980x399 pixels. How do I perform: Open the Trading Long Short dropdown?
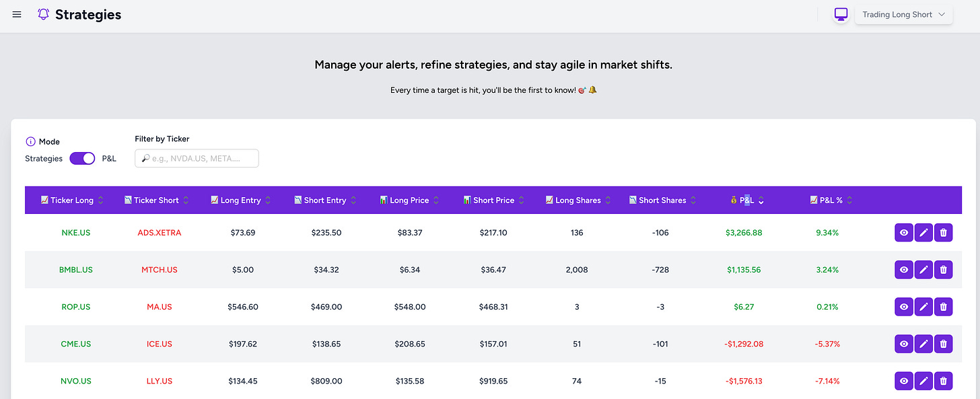tap(903, 14)
